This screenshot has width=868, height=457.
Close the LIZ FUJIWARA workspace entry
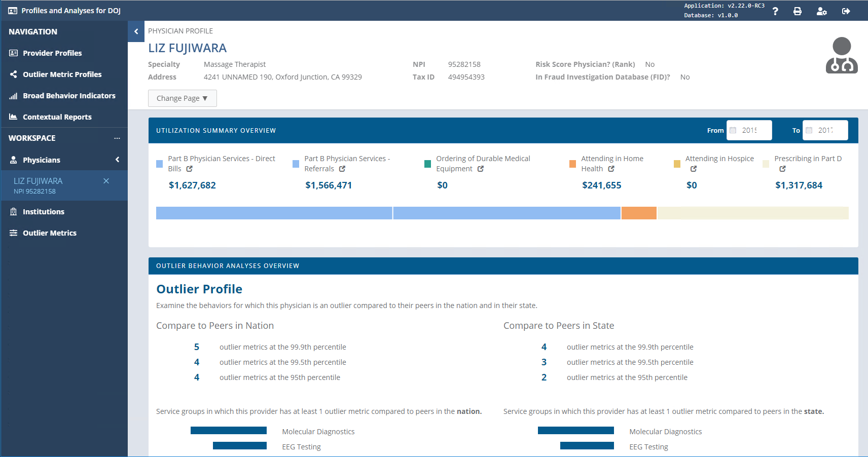click(x=106, y=181)
